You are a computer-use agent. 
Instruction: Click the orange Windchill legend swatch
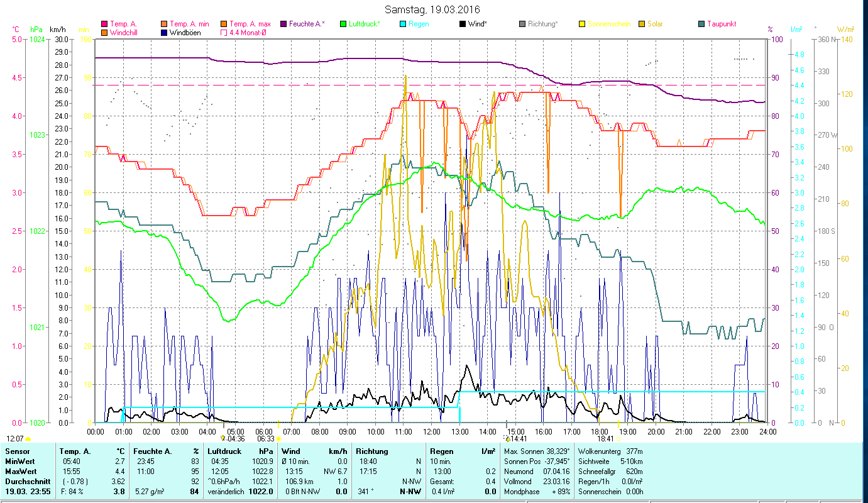click(104, 32)
